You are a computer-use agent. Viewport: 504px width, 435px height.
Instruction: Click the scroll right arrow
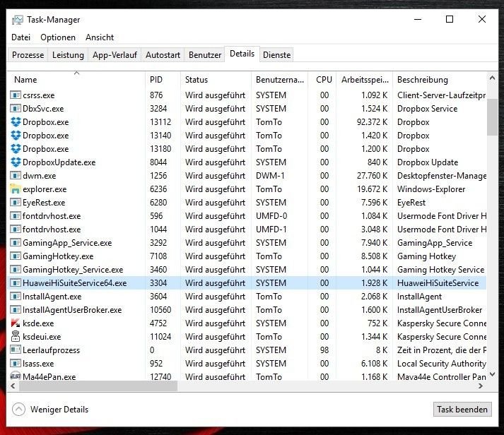tap(481, 386)
